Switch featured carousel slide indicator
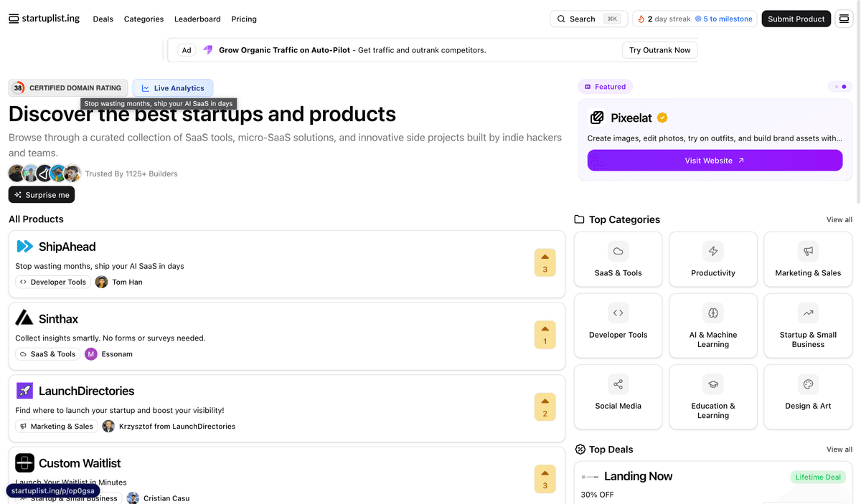 click(836, 87)
